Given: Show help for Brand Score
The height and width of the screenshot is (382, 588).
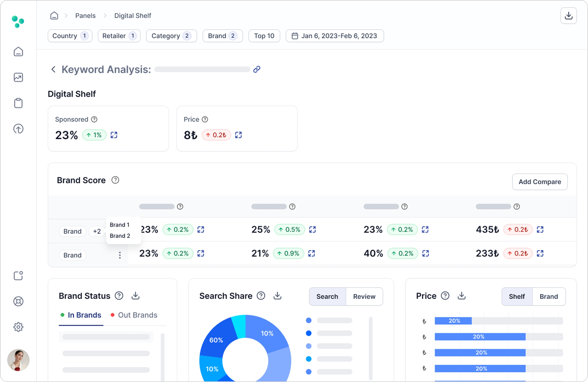Looking at the screenshot, I should coord(115,180).
